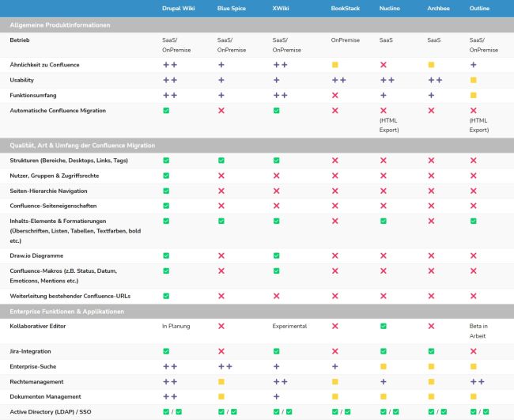Select the BookStack column header
Image resolution: width=514 pixels, height=420 pixels.
346,9
